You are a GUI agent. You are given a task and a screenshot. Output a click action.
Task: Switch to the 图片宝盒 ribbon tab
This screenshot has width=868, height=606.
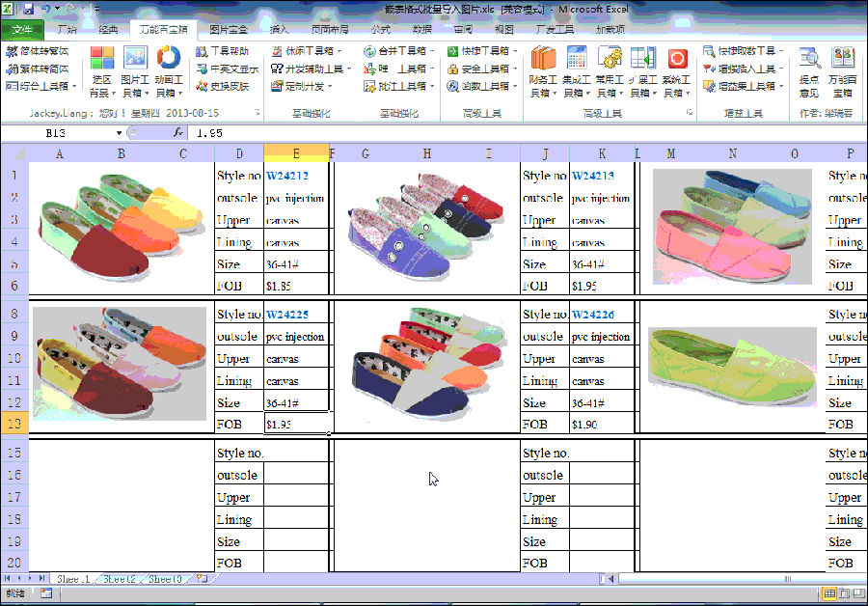click(x=228, y=29)
